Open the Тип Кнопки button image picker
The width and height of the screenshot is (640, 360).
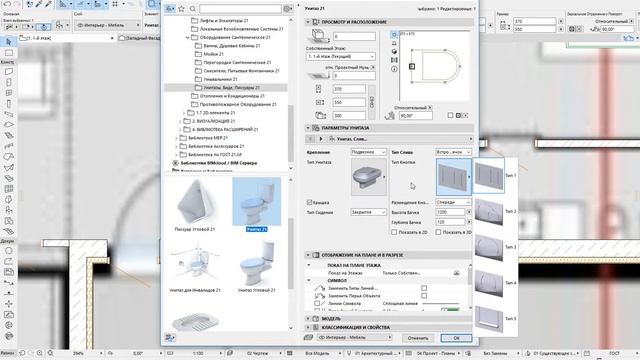(453, 177)
